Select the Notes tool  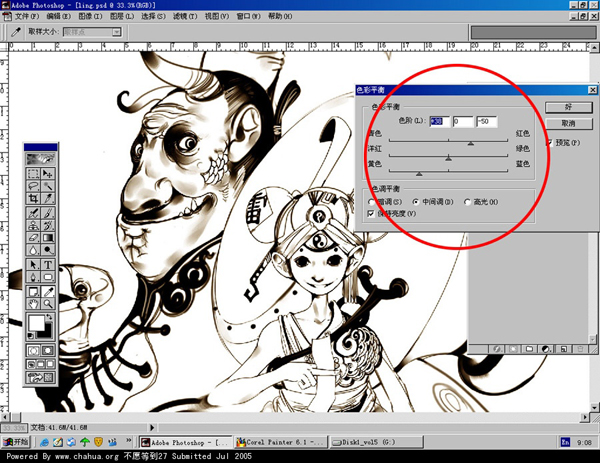34,292
